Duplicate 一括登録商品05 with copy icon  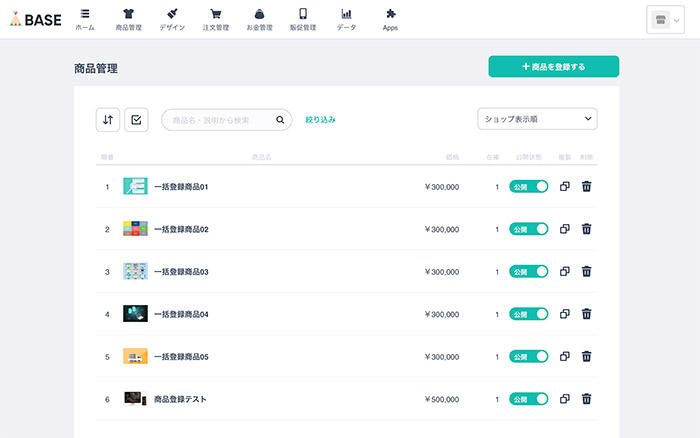565,356
